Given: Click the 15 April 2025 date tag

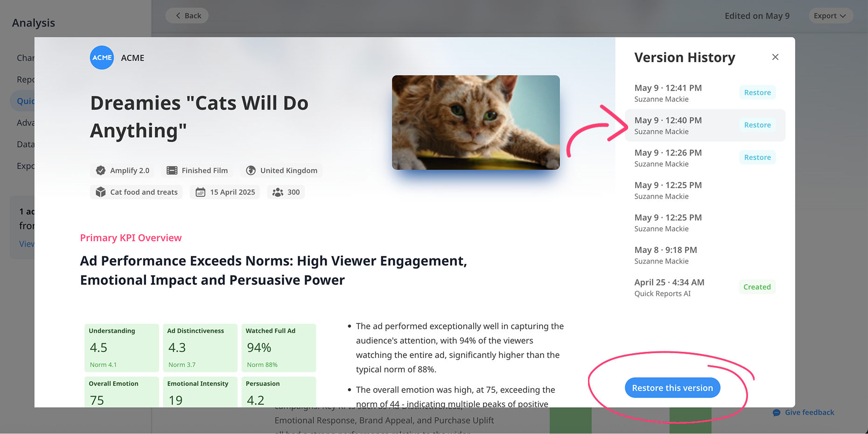Looking at the screenshot, I should pyautogui.click(x=225, y=192).
